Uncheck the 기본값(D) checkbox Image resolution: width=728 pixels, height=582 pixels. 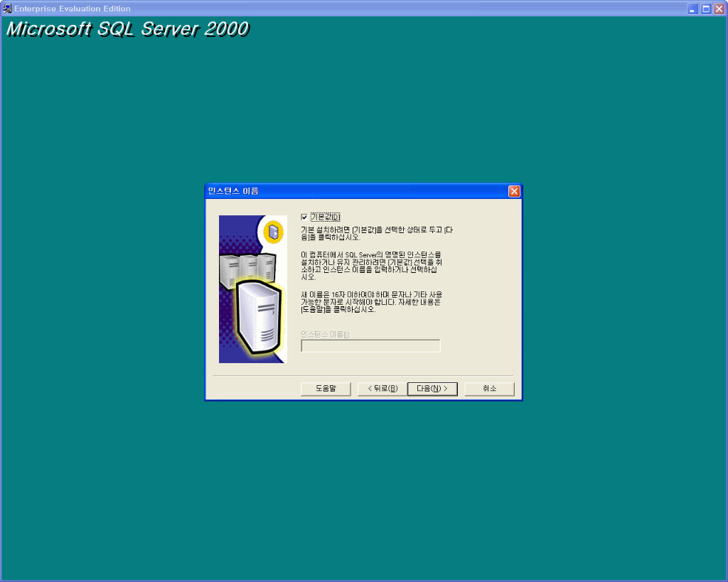pos(304,217)
